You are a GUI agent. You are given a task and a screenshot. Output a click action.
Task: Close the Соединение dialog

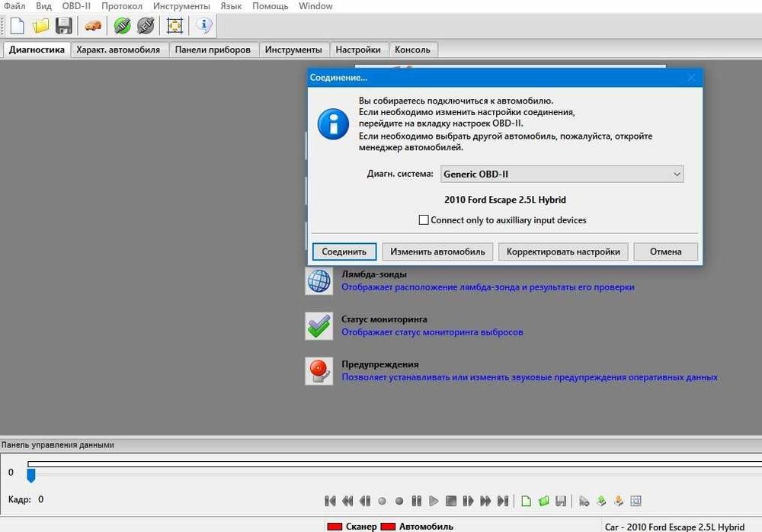click(691, 77)
